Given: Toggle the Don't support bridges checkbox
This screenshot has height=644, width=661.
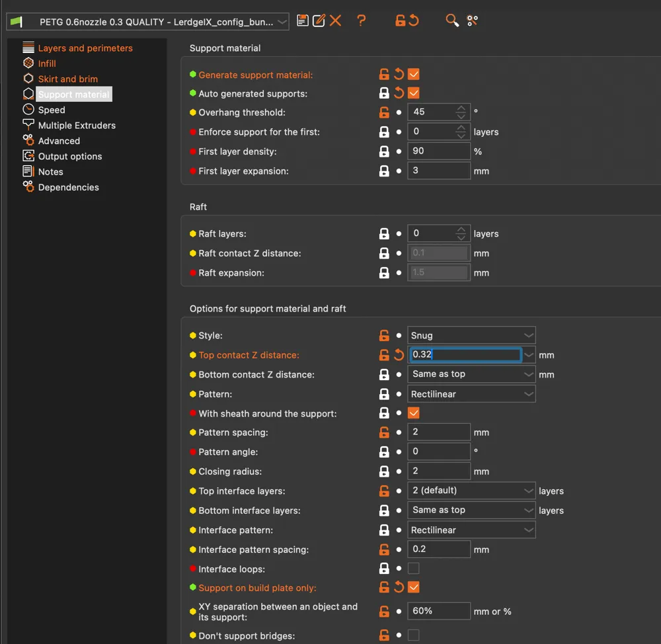Looking at the screenshot, I should 414,635.
